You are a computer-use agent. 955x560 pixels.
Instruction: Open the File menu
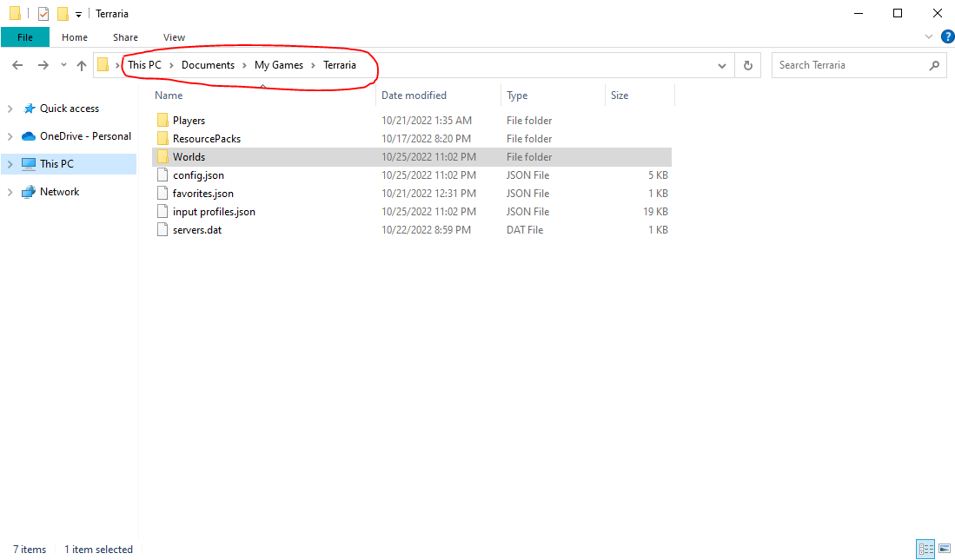tap(25, 37)
